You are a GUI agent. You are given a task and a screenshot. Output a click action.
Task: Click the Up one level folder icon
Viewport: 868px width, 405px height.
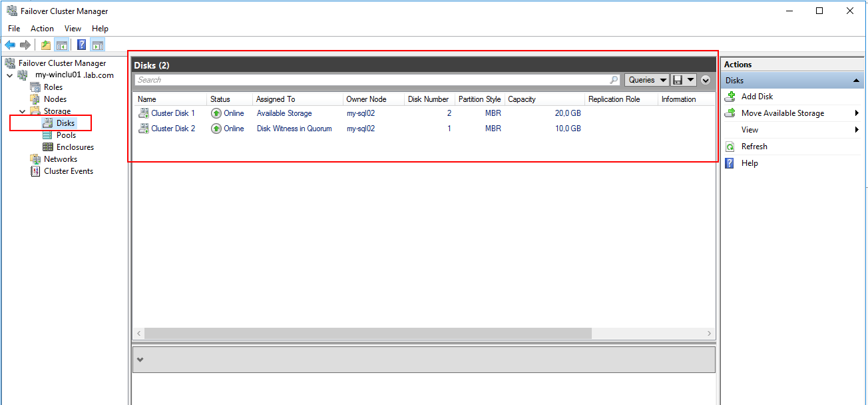(46, 45)
